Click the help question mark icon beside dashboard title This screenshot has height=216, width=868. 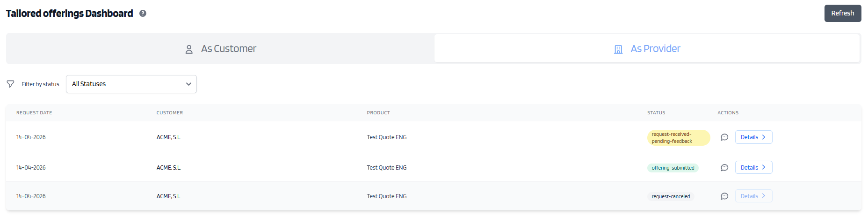coord(143,14)
